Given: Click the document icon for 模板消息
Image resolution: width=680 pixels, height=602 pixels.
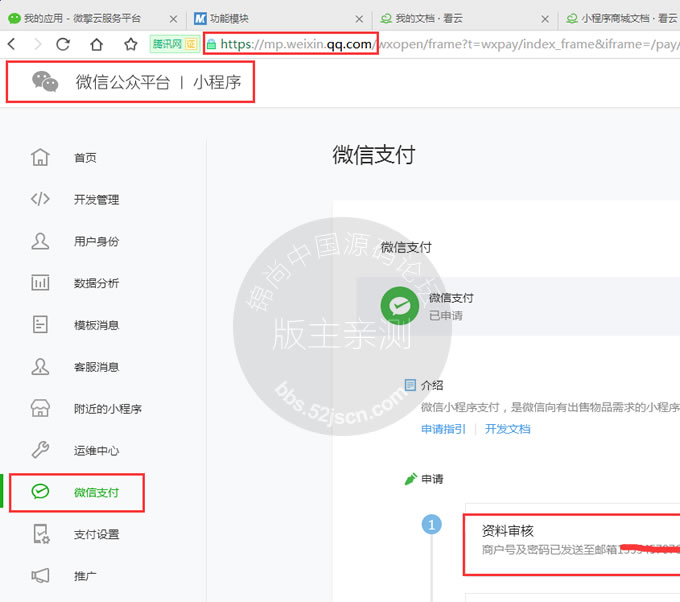Looking at the screenshot, I should [x=40, y=325].
